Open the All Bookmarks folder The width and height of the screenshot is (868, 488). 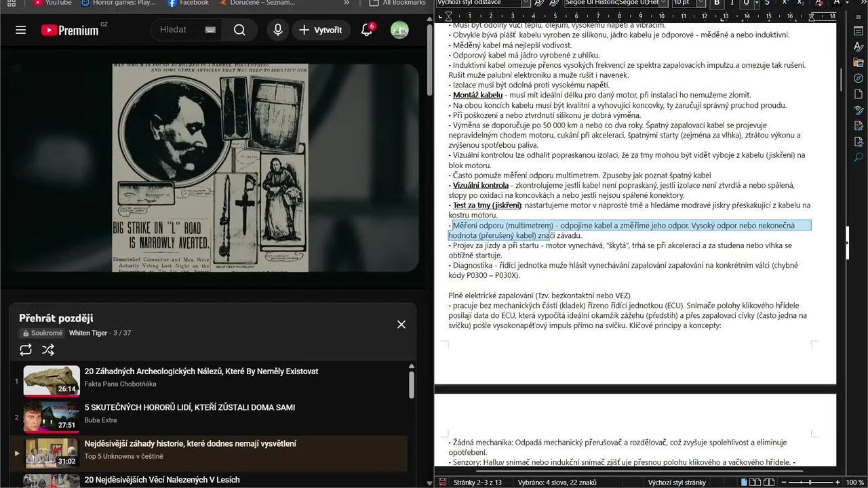pyautogui.click(x=397, y=3)
